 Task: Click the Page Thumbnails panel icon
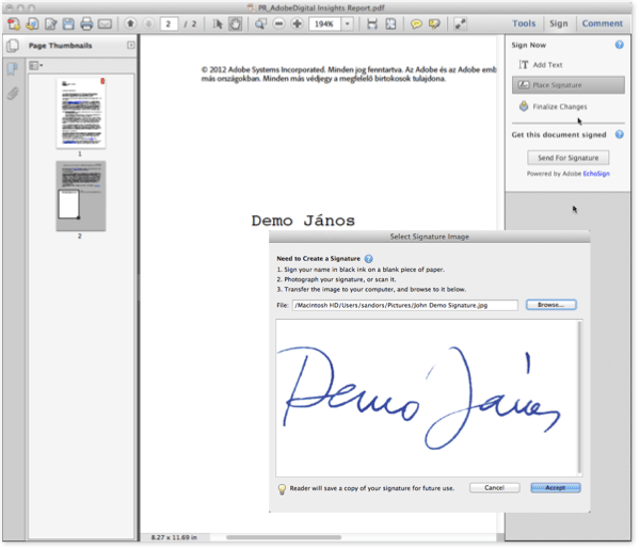pyautogui.click(x=13, y=45)
